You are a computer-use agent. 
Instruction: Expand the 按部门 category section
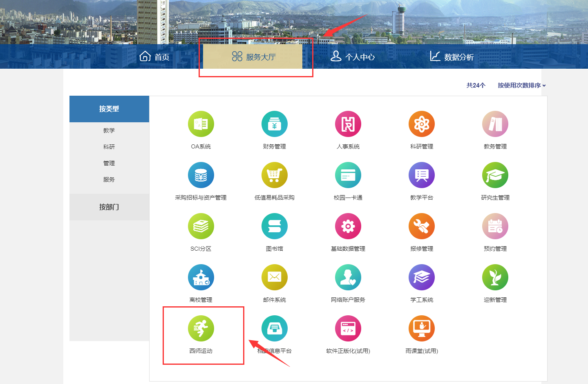click(x=109, y=207)
